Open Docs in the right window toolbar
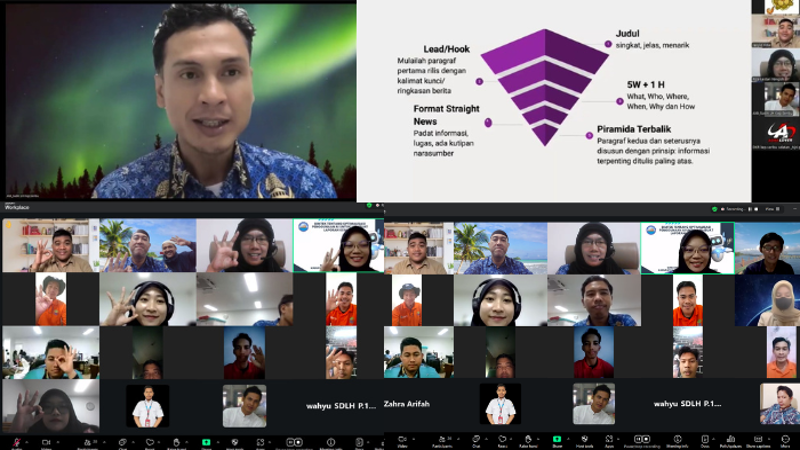800x450 pixels. (705, 440)
